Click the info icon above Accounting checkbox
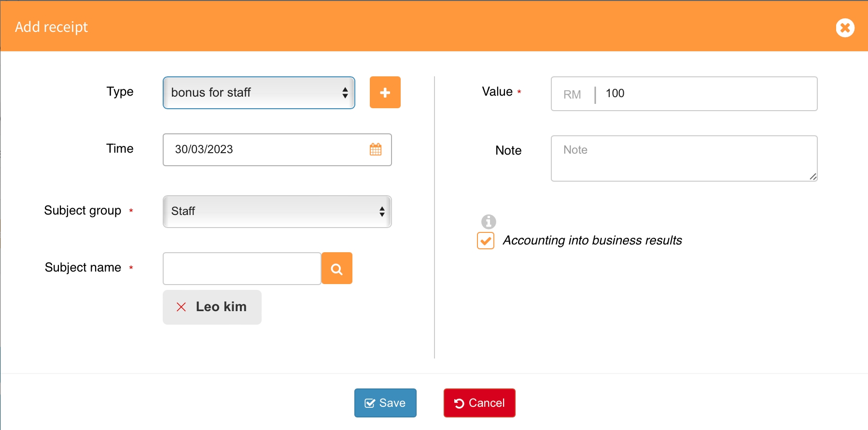 pos(488,222)
